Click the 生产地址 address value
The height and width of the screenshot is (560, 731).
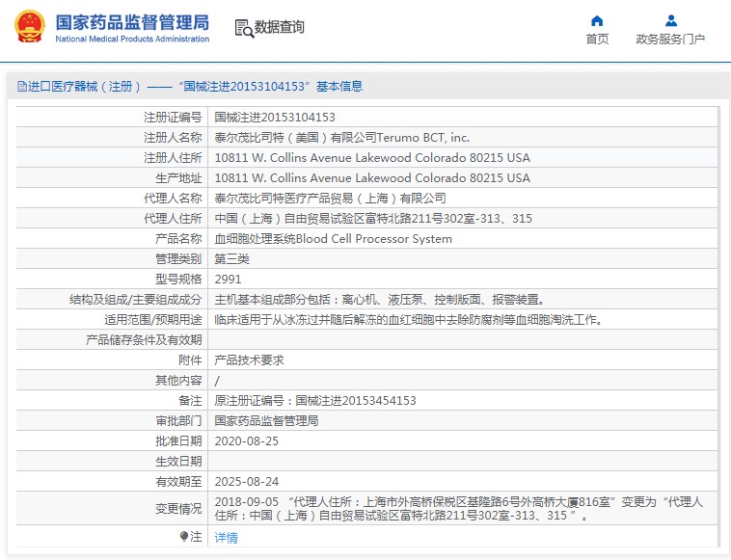(x=372, y=178)
